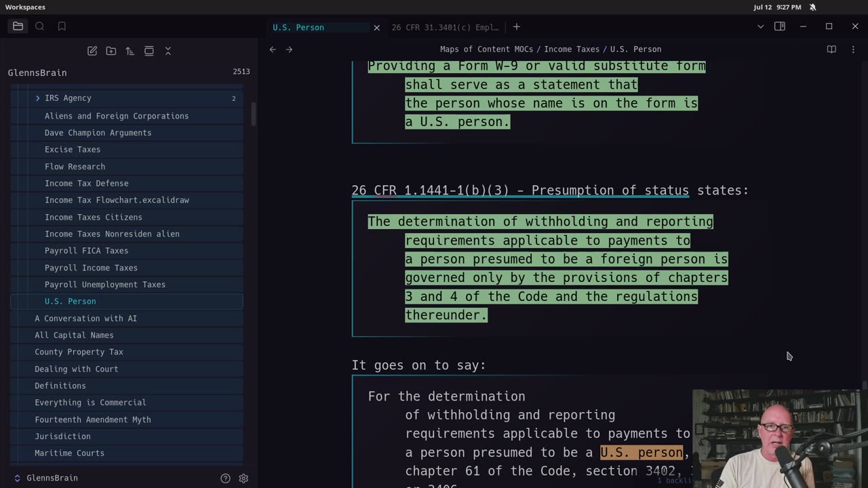This screenshot has width=868, height=488.
Task: Click the text 'It goes on to say:'
Action: click(x=418, y=365)
